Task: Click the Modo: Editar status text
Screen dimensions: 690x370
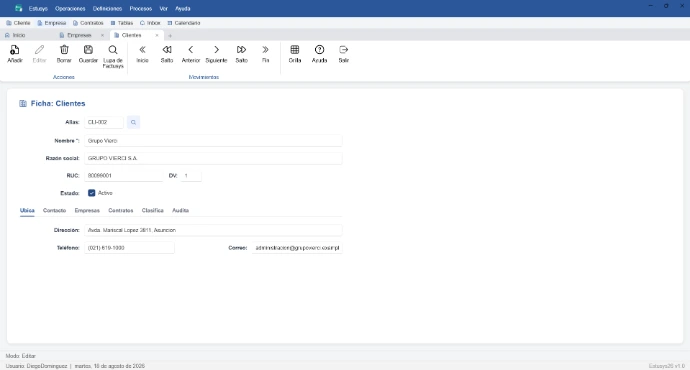Action: click(x=21, y=356)
